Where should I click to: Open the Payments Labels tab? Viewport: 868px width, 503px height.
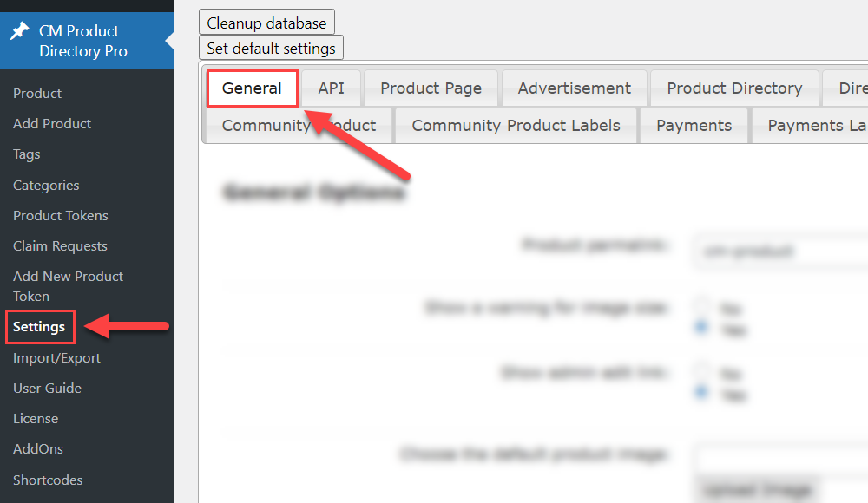coord(811,126)
